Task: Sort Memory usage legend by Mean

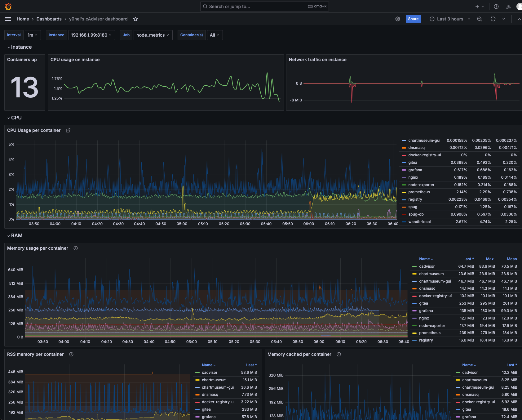Action: tap(512, 259)
